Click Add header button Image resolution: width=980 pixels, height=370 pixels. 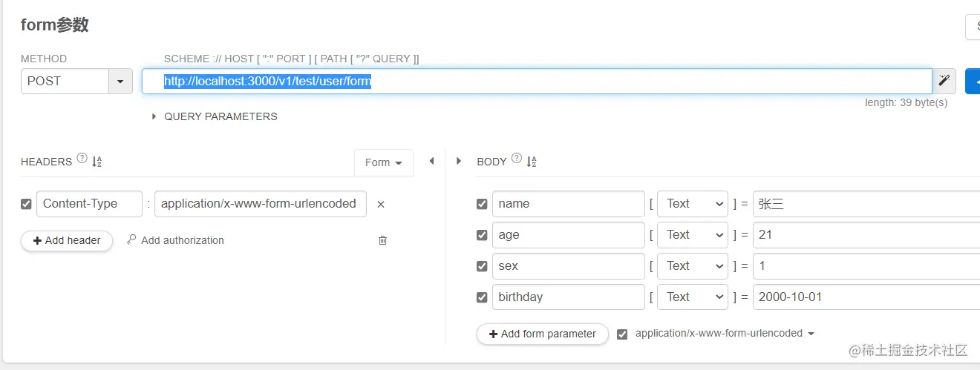67,240
